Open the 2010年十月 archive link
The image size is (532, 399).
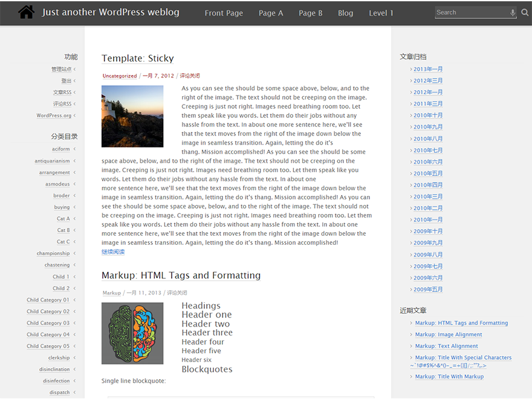pos(428,115)
